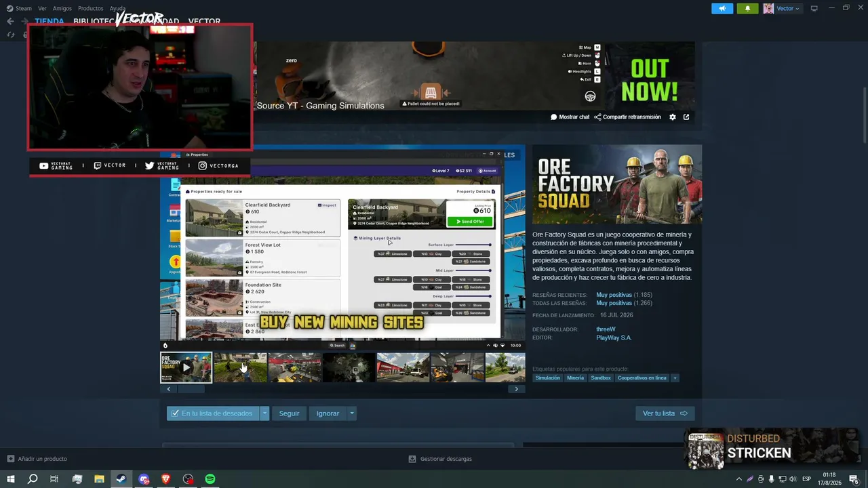The height and width of the screenshot is (488, 868).
Task: Click the Seguir button
Action: [x=289, y=413]
